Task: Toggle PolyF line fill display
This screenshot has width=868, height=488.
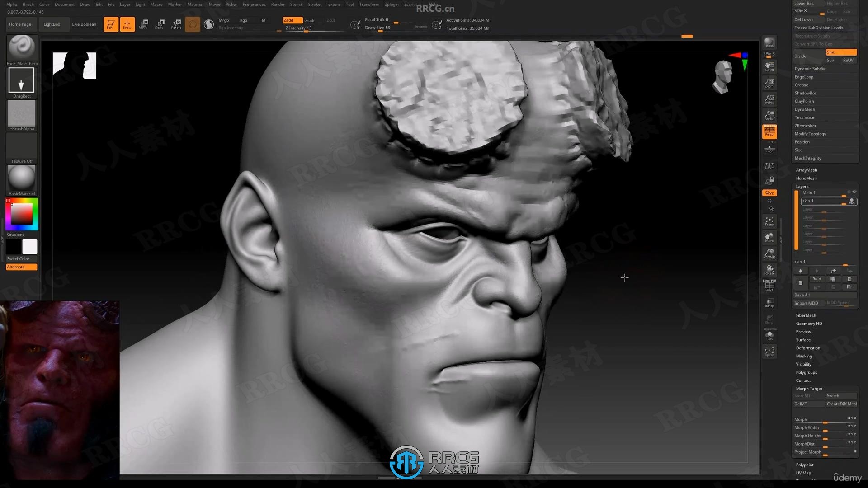Action: click(x=769, y=286)
